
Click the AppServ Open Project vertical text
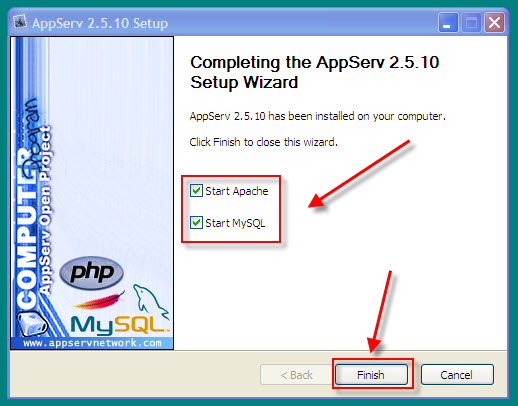click(x=45, y=210)
